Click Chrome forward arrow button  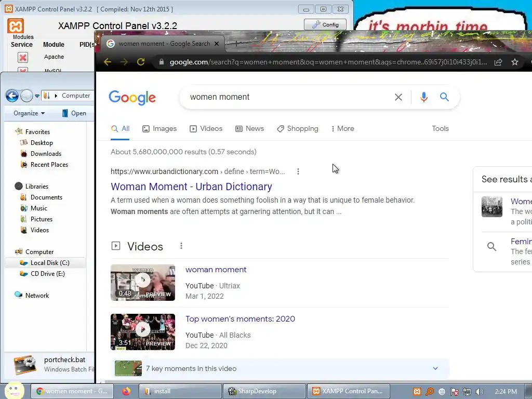pyautogui.click(x=124, y=62)
